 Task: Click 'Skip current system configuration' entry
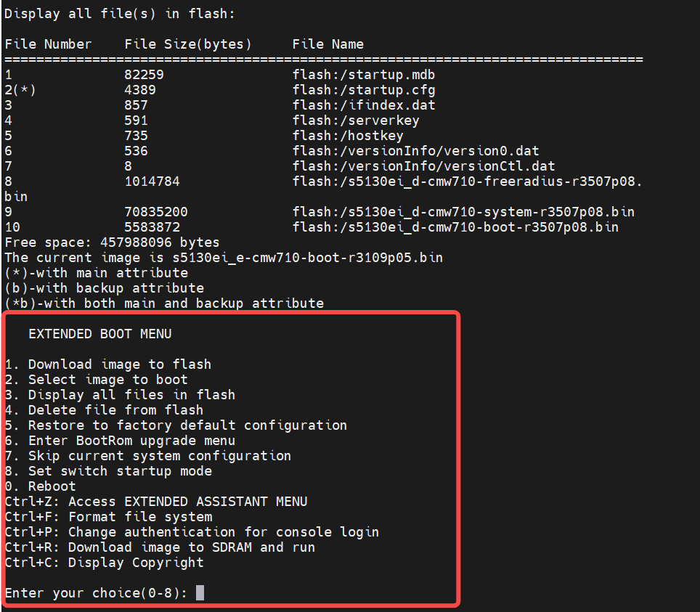click(147, 456)
